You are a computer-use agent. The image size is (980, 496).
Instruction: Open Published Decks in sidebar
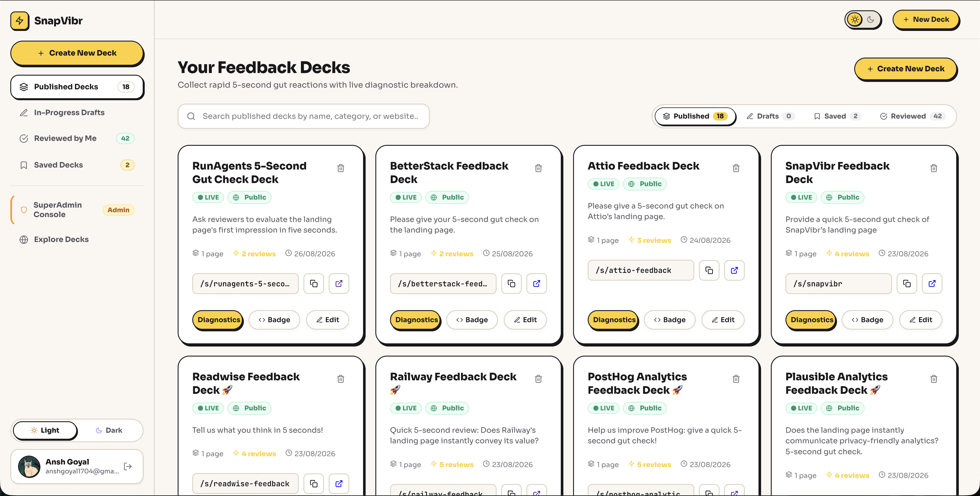(x=77, y=87)
